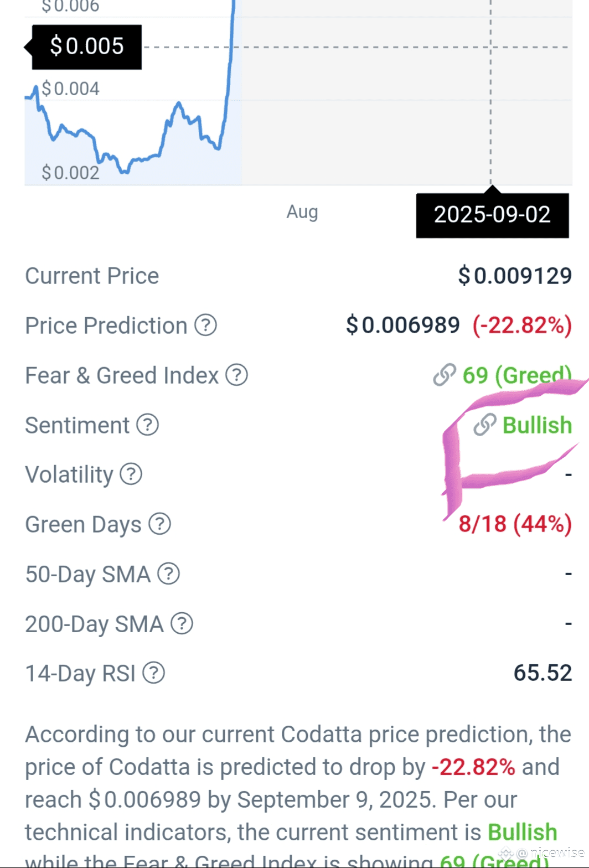Viewport: 589px width, 868px height.
Task: Select the 2025-09-02 date marker on chart
Action: click(x=492, y=215)
